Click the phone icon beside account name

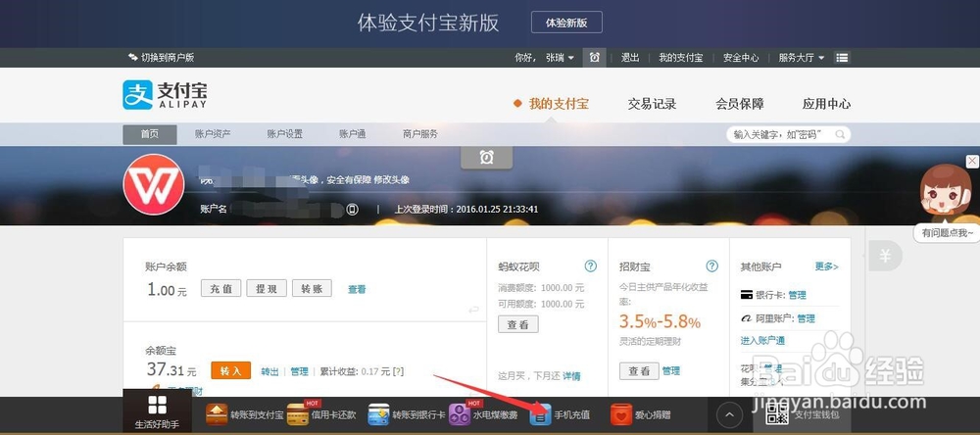(353, 210)
